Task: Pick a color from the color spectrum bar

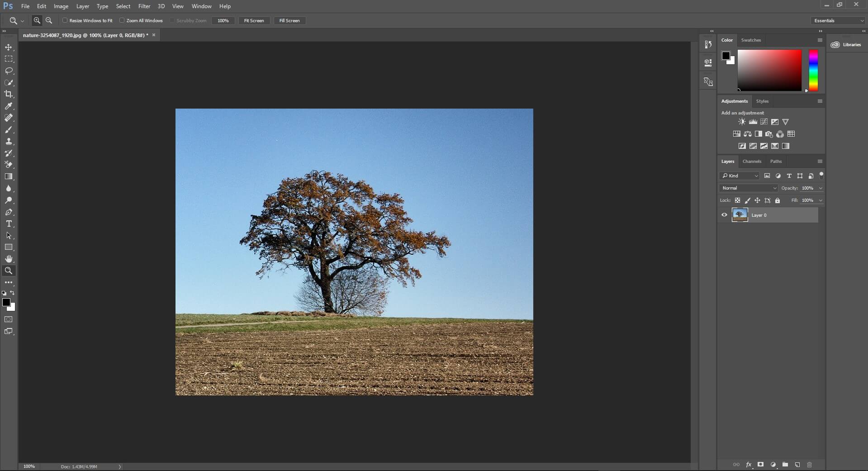Action: point(813,70)
